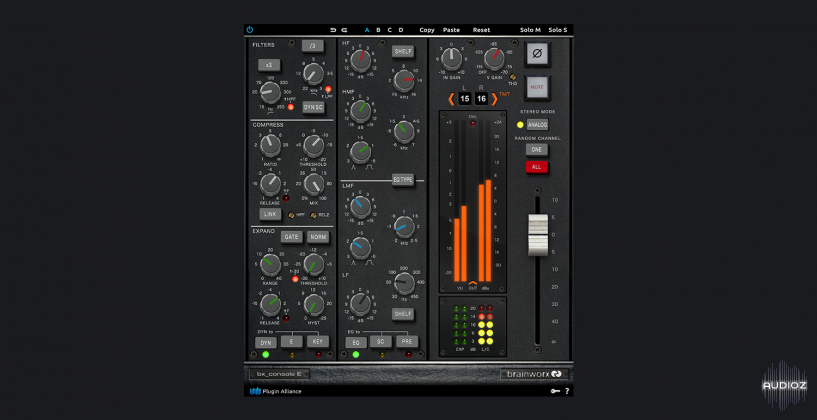
Task: Click the random channel ALL button
Action: pyautogui.click(x=537, y=167)
